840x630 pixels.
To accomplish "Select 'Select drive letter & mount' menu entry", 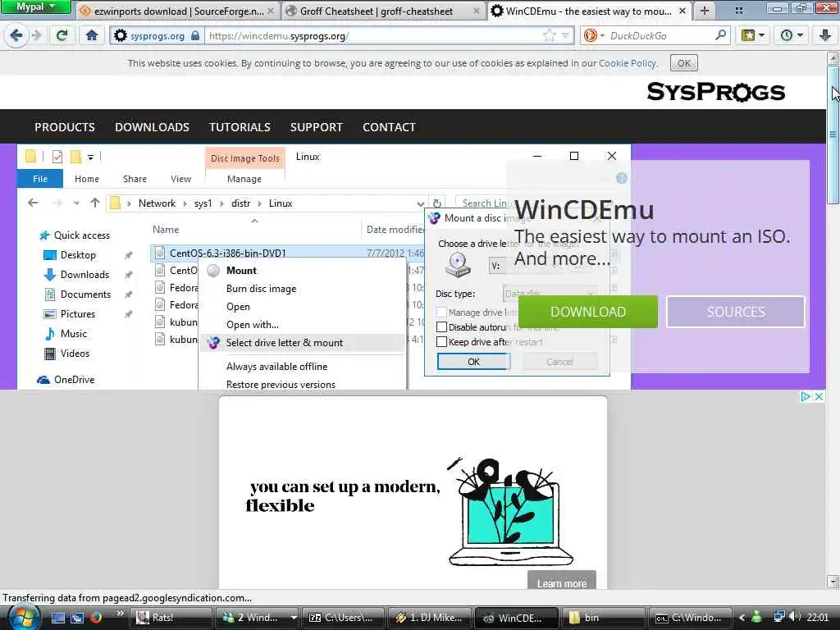I will pyautogui.click(x=302, y=343).
